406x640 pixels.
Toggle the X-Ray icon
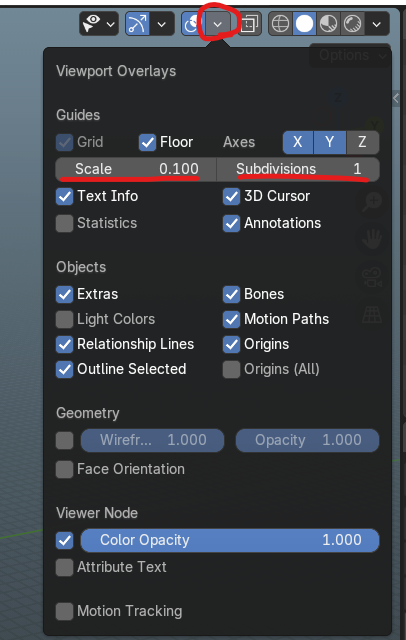coord(250,24)
